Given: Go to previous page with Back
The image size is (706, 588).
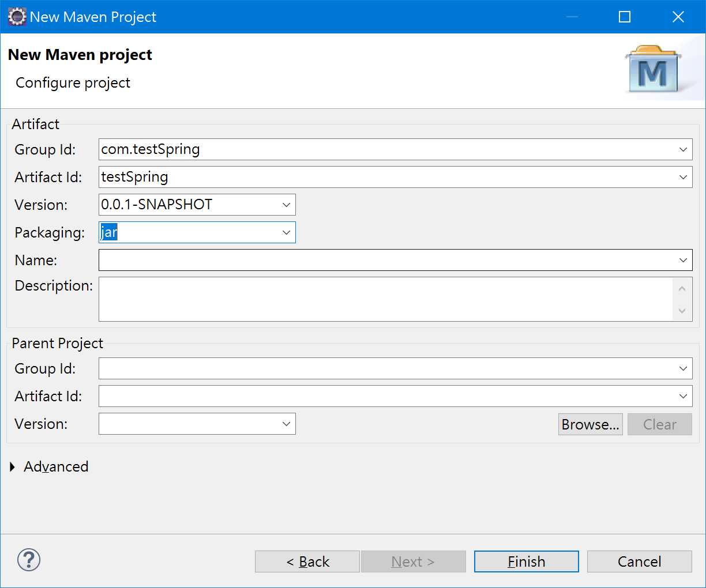Looking at the screenshot, I should coord(307,561).
